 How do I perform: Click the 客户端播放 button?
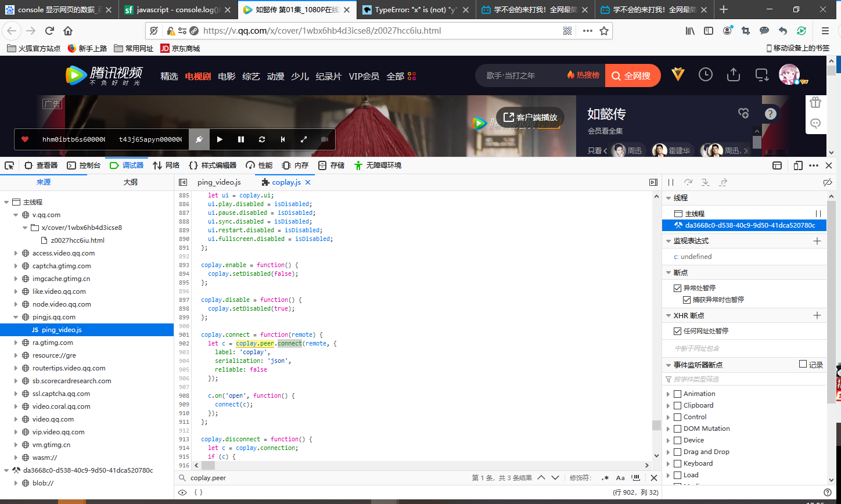point(530,117)
